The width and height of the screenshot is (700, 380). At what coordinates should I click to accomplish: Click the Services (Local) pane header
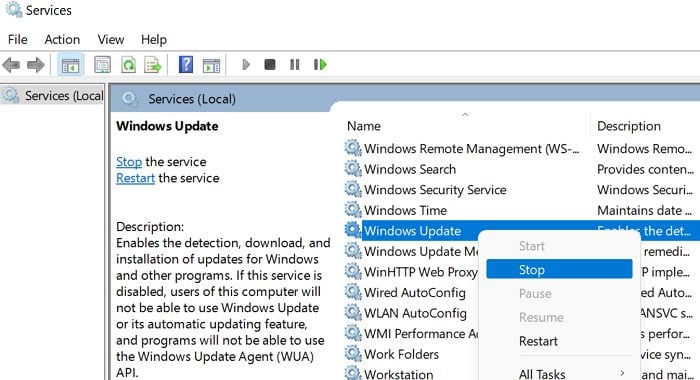click(x=192, y=99)
